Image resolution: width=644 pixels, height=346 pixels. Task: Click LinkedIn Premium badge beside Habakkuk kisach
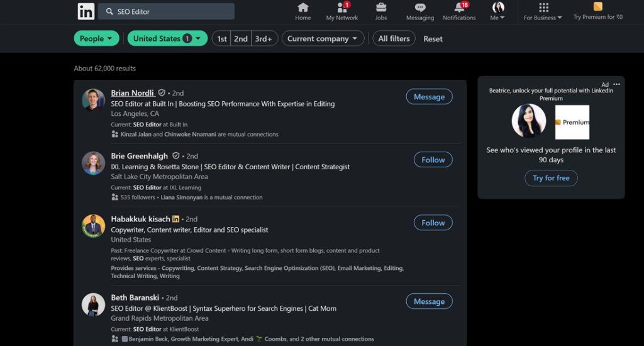176,219
